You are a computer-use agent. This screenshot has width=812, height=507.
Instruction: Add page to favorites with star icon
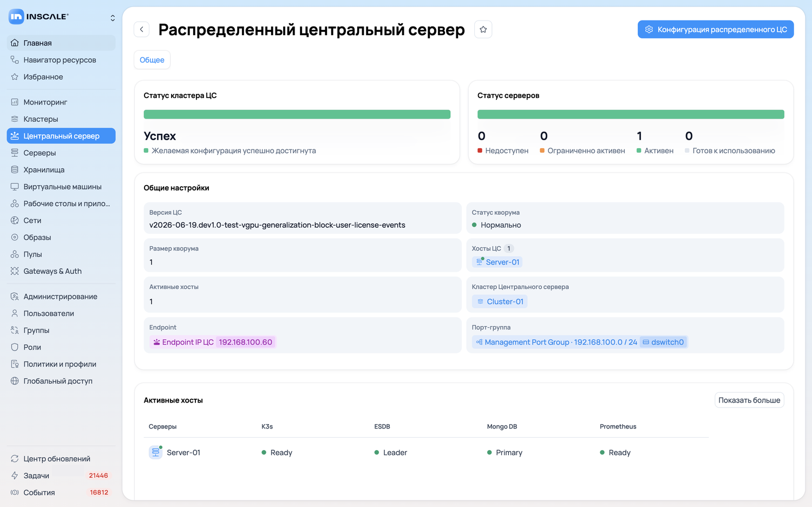point(483,29)
